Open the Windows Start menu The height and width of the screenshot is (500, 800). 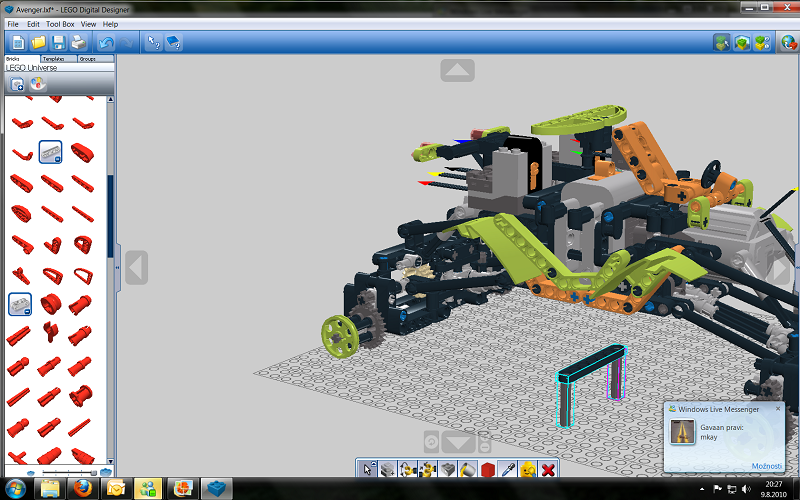(x=15, y=489)
